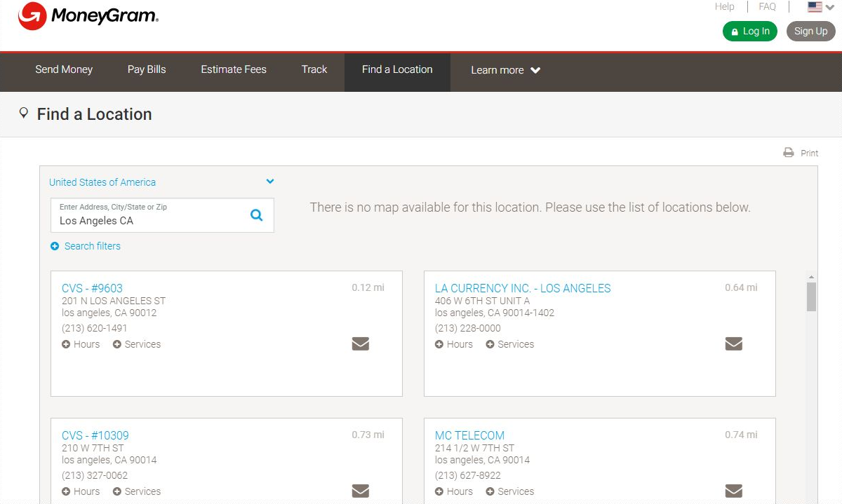Open LA CURRENCY INC. - LOS ANGELES link
Image resolution: width=842 pixels, height=504 pixels.
(523, 288)
